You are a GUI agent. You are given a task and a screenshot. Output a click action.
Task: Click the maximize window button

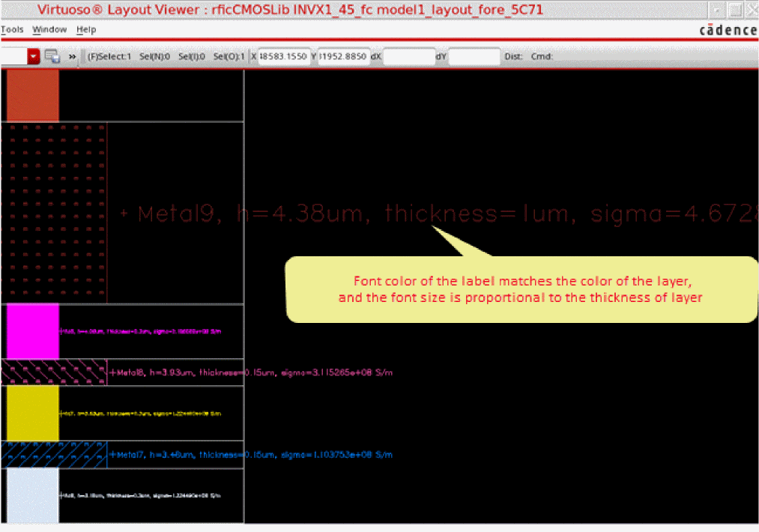click(x=735, y=10)
